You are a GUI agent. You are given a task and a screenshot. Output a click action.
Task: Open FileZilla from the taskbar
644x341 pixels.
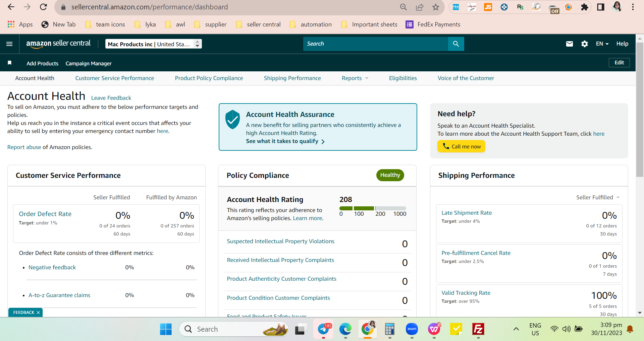click(478, 329)
